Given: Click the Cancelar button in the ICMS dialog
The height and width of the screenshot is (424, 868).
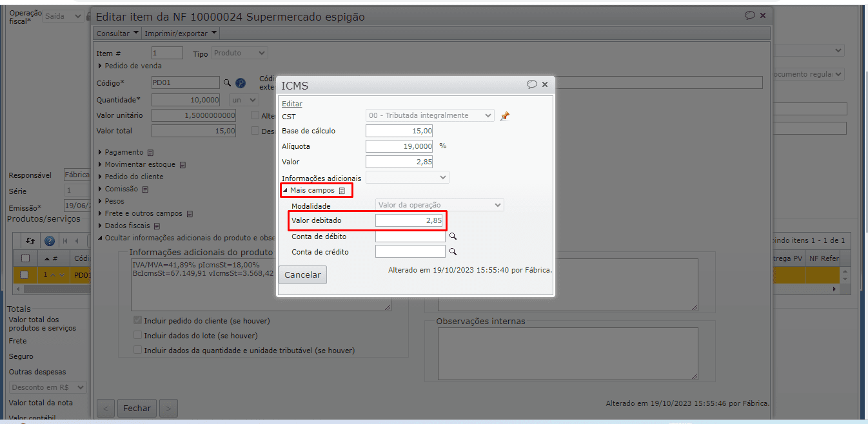Looking at the screenshot, I should [302, 275].
